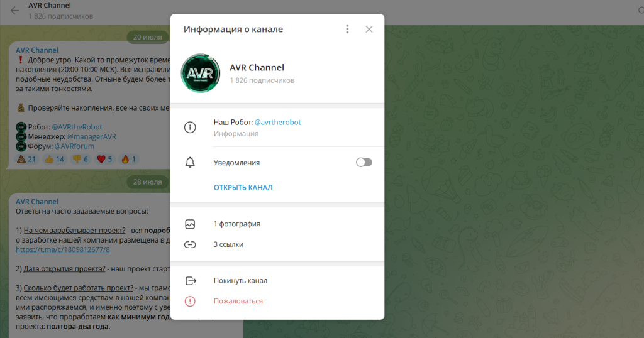The height and width of the screenshot is (338, 644).
Task: Click the subscriber count in the dialog
Action: tap(262, 80)
